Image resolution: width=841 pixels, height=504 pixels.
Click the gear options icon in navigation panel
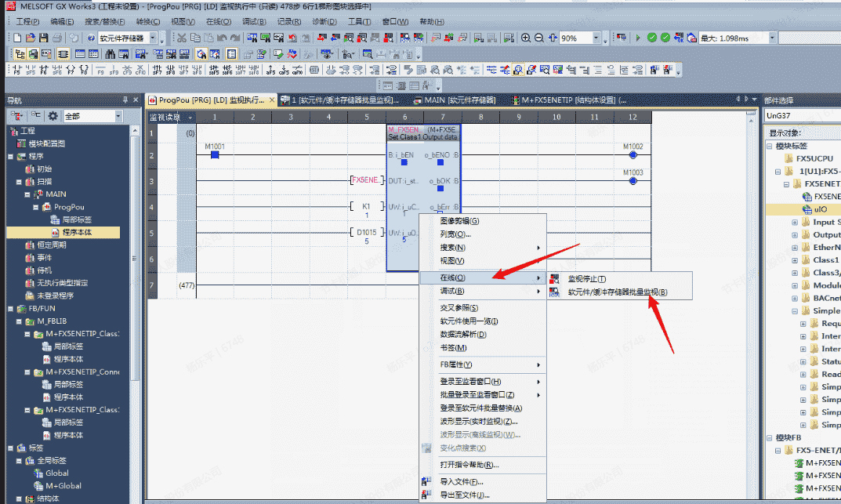pos(53,116)
